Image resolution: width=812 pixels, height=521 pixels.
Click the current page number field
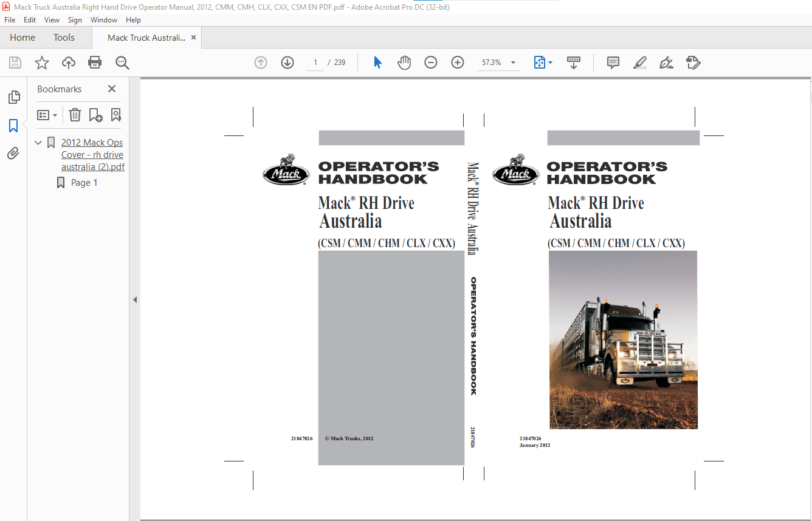(315, 63)
